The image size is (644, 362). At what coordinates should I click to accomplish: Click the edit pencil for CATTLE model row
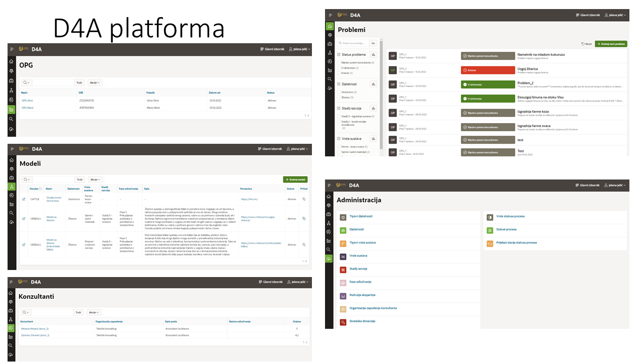click(24, 200)
